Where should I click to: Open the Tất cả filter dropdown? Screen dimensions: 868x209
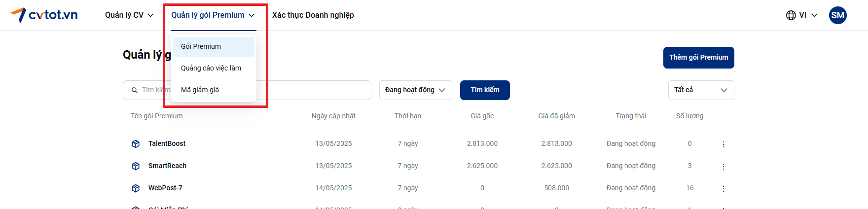pyautogui.click(x=701, y=90)
